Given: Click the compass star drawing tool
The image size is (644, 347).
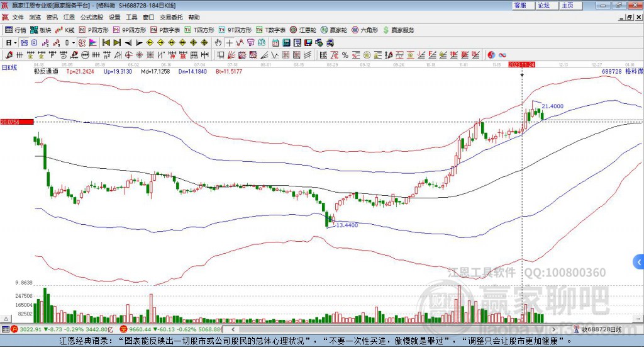Looking at the screenshot, I should click(x=139, y=55).
